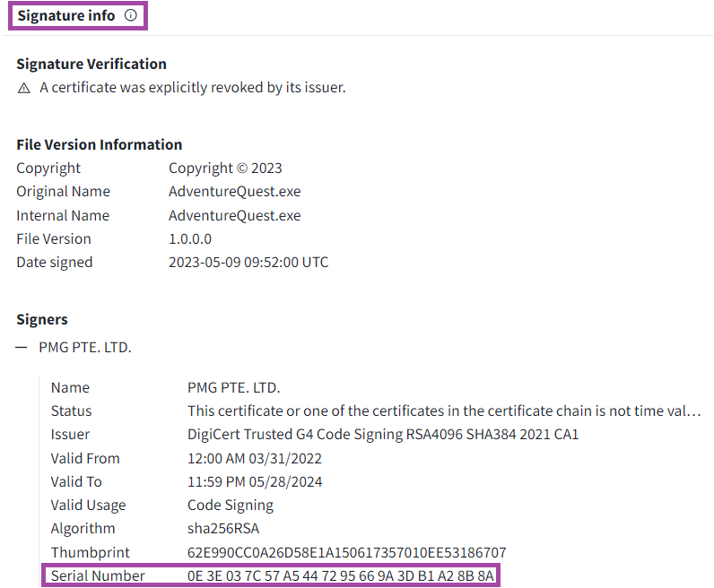
Task: Click the revoked certificate warning message
Action: click(193, 87)
